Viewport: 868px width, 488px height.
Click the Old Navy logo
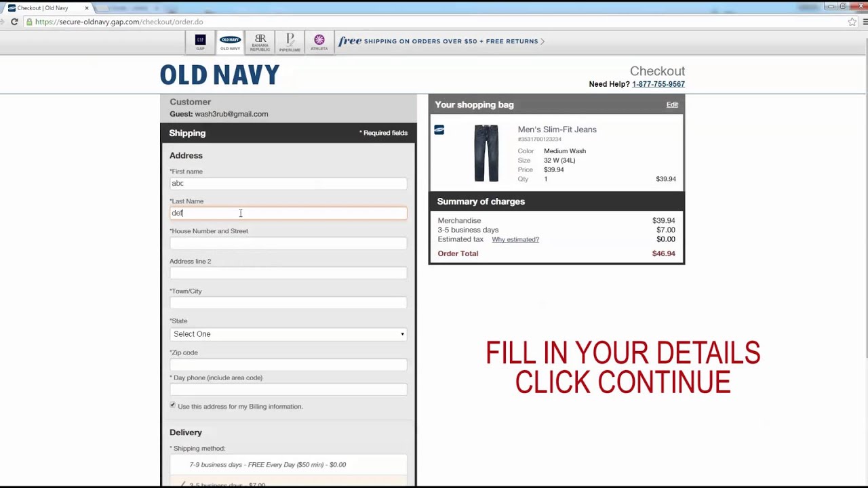tap(220, 75)
